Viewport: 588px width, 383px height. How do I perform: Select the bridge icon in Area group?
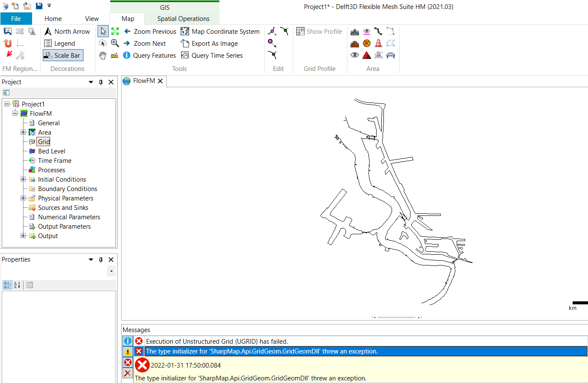(390, 55)
